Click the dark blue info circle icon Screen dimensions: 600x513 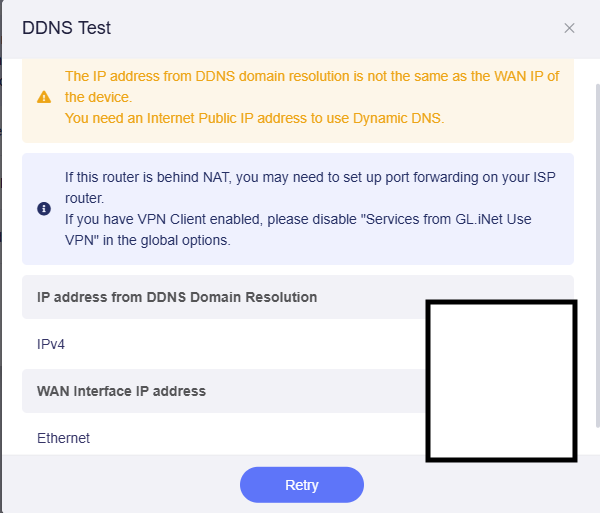coord(44,208)
